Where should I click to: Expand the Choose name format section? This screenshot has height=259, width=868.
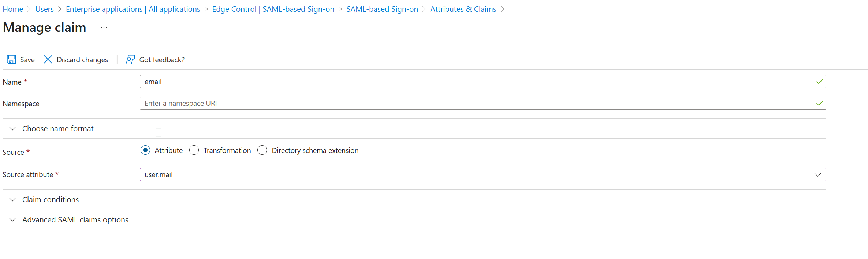coord(58,128)
